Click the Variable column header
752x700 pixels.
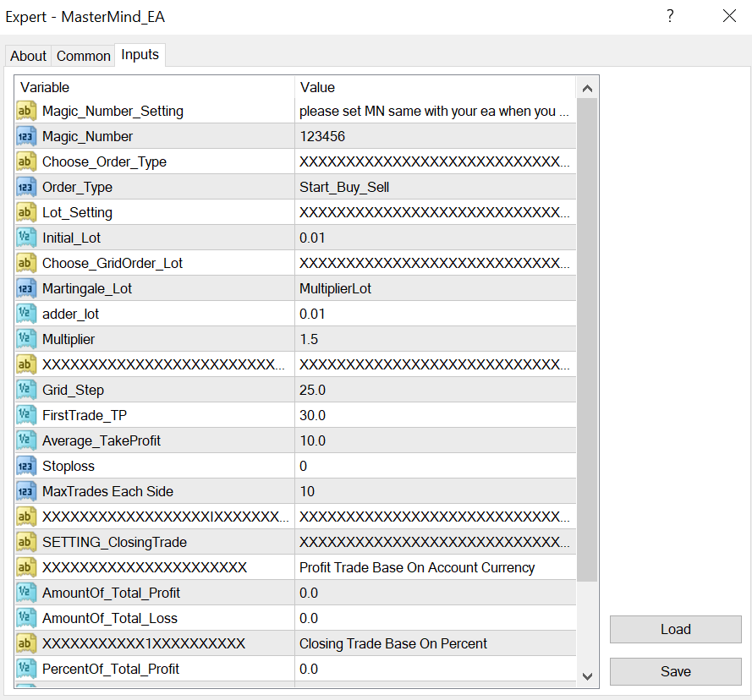[154, 87]
